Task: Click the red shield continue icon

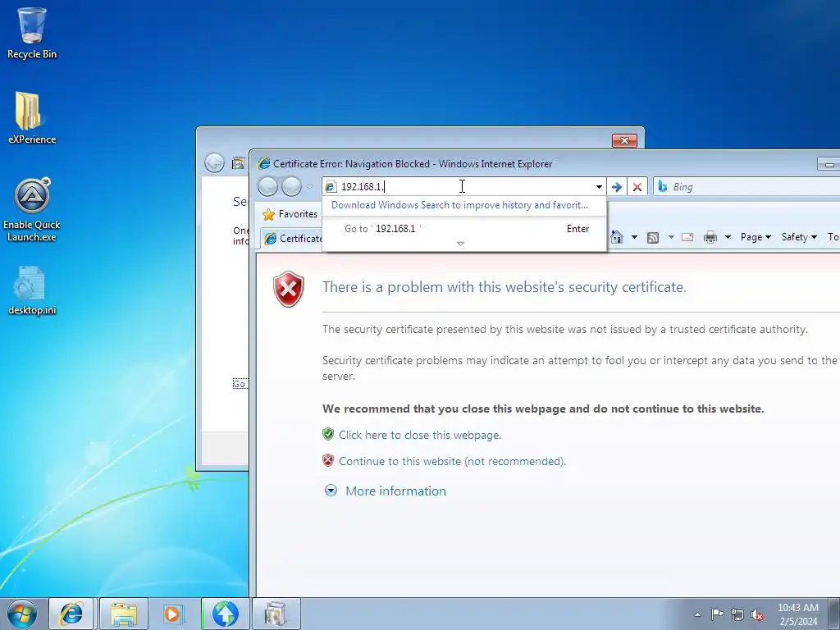Action: [x=328, y=460]
